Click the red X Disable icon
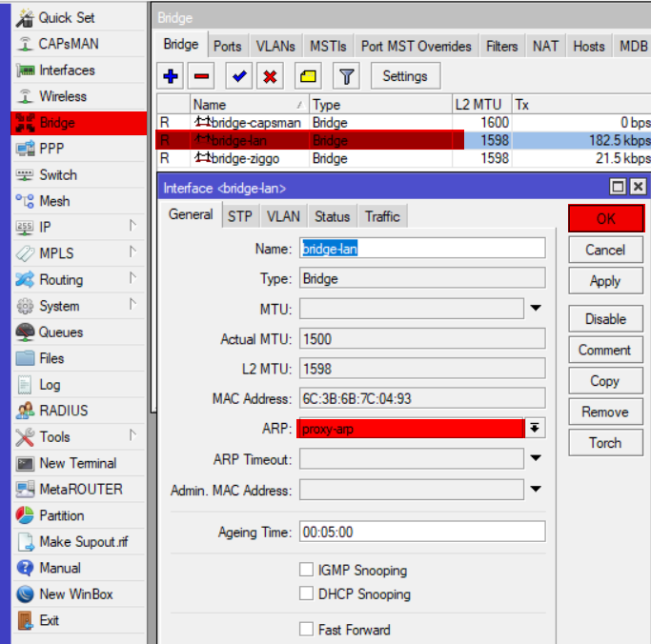The height and width of the screenshot is (644, 651). click(271, 76)
